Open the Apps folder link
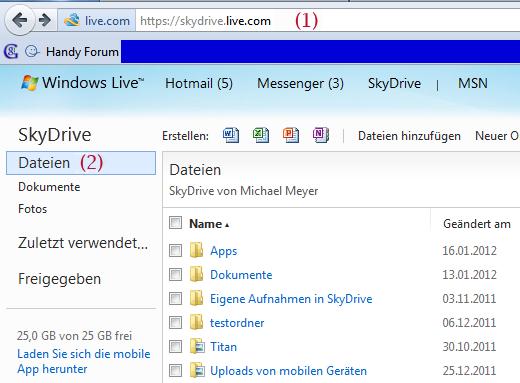The width and height of the screenshot is (520, 383). [223, 251]
